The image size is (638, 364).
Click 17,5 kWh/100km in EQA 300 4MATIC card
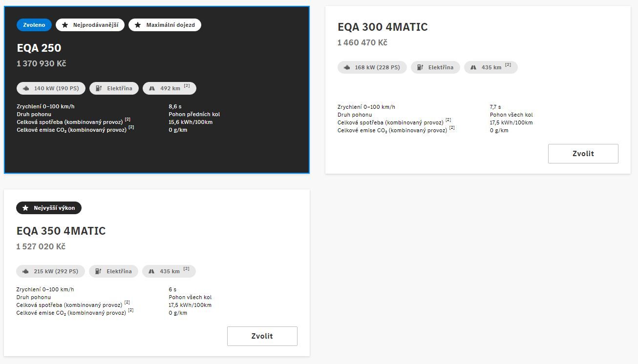511,122
